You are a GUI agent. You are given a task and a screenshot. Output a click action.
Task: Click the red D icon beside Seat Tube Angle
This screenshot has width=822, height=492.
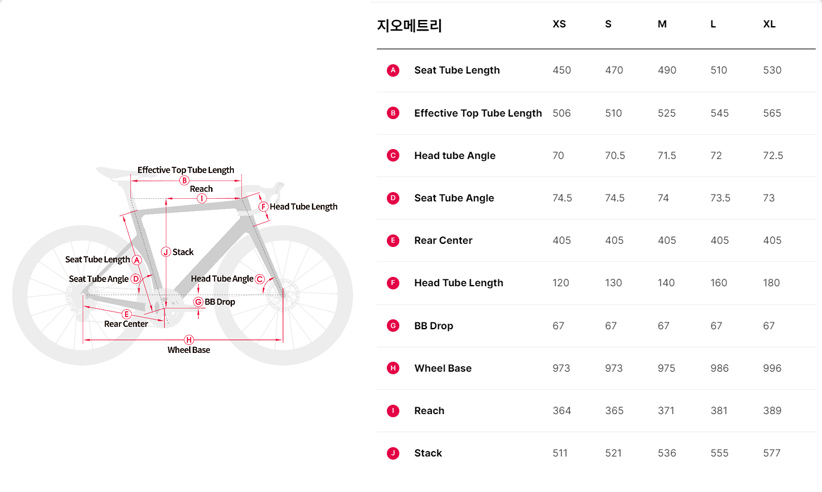pyautogui.click(x=393, y=198)
